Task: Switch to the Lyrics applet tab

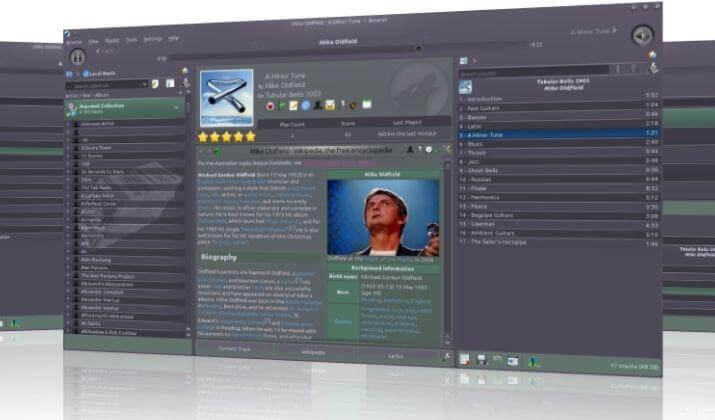Action: [x=395, y=356]
